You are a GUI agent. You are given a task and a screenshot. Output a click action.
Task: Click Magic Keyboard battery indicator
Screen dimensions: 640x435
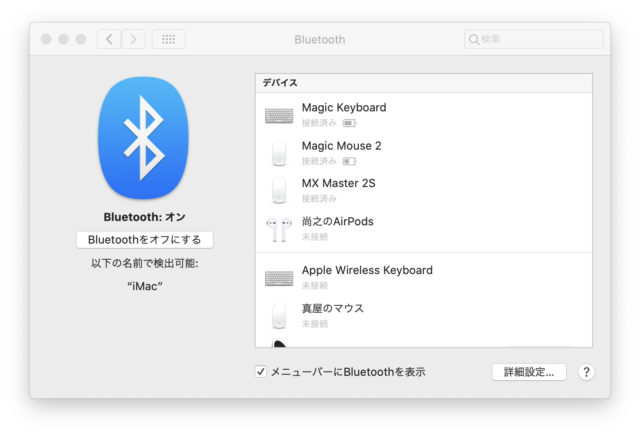[x=349, y=123]
